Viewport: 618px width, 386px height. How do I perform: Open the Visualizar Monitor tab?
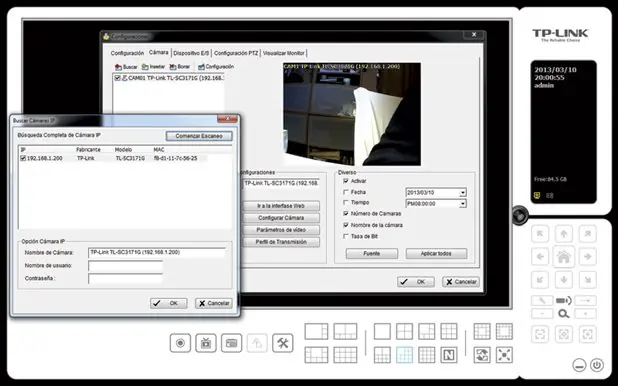[283, 53]
